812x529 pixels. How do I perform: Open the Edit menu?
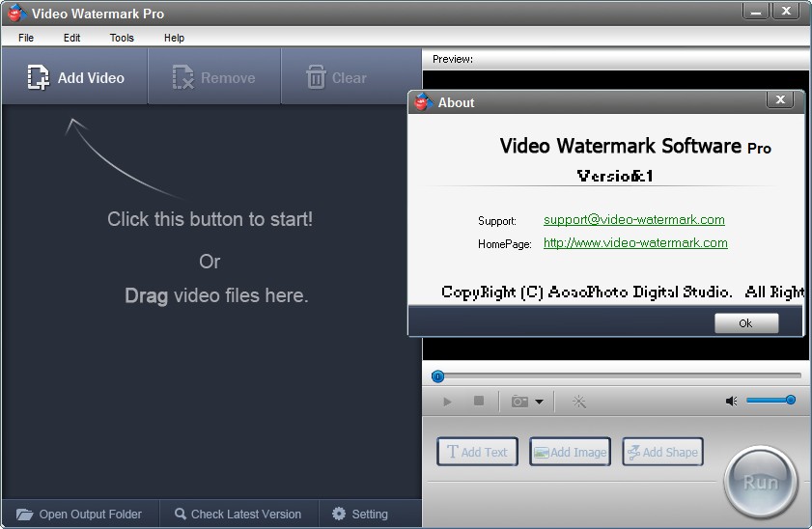tap(72, 38)
